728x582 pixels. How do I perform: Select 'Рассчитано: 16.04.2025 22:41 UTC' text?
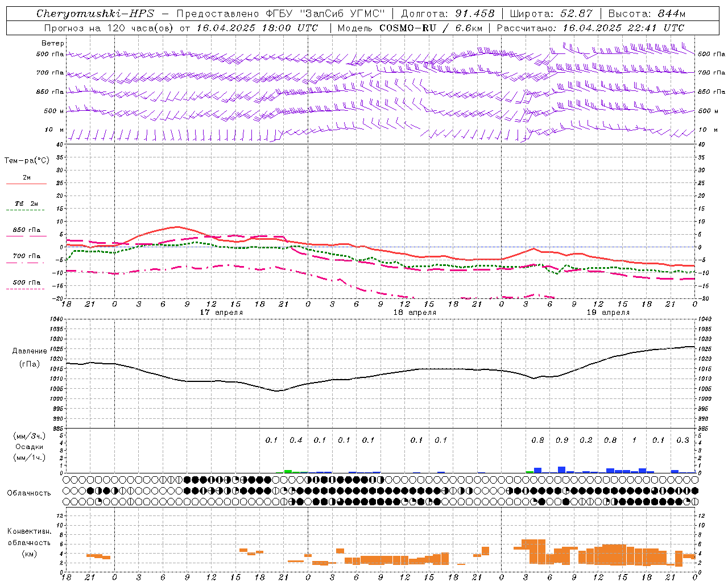590,28
